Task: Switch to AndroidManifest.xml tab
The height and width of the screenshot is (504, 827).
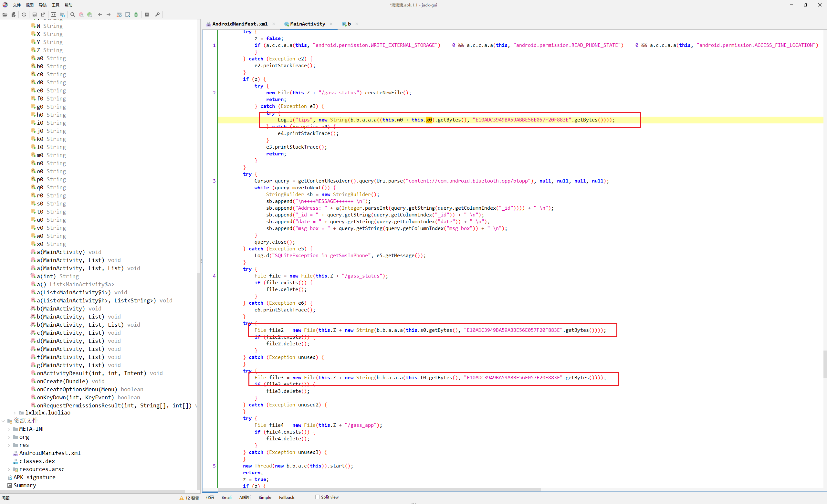Action: (240, 24)
